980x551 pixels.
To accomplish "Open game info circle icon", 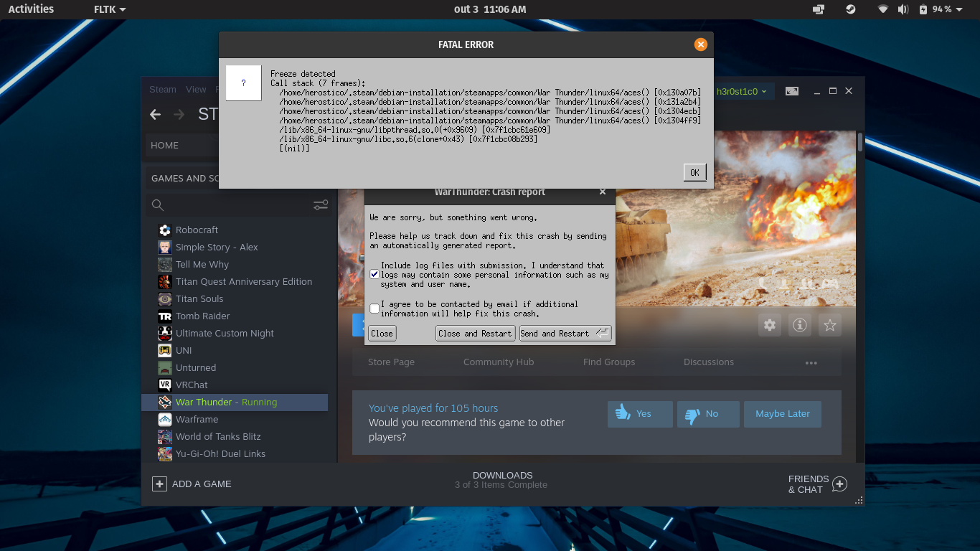I will pyautogui.click(x=800, y=325).
